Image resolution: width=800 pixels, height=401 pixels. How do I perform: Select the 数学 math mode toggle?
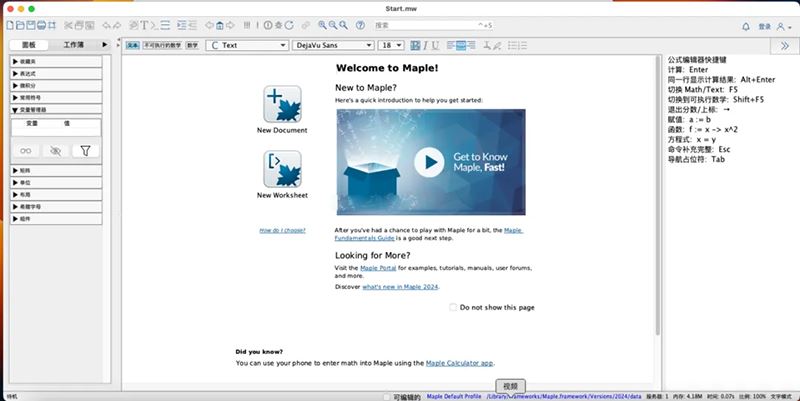(x=192, y=45)
